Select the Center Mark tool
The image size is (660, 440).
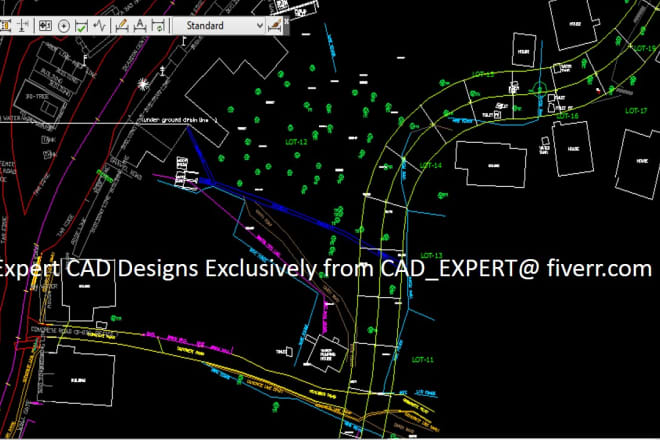(63, 26)
